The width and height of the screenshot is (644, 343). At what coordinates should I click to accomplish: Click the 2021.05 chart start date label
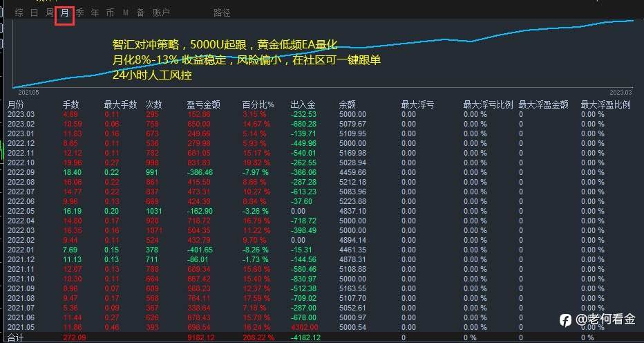tap(28, 93)
